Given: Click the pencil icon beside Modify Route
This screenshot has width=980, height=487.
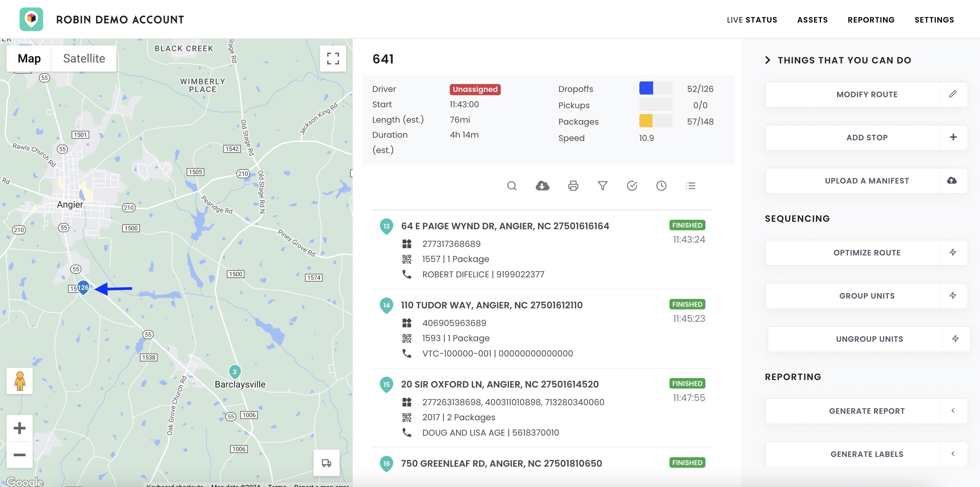Looking at the screenshot, I should 953,94.
